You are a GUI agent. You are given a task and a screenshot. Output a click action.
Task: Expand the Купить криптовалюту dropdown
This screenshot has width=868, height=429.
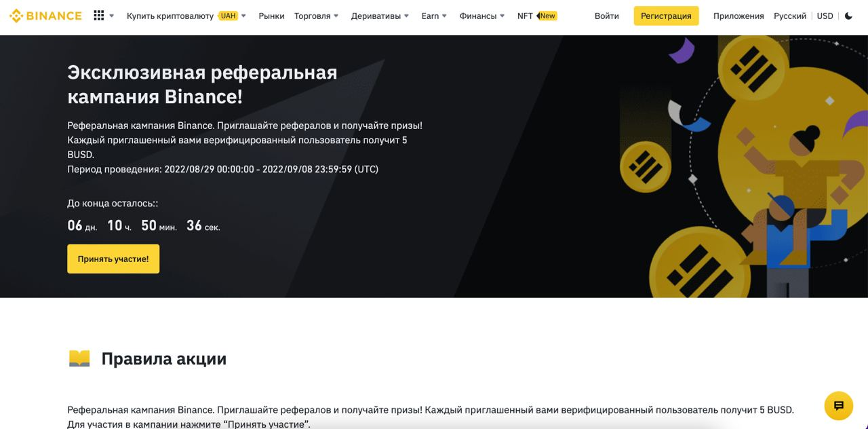(x=186, y=16)
